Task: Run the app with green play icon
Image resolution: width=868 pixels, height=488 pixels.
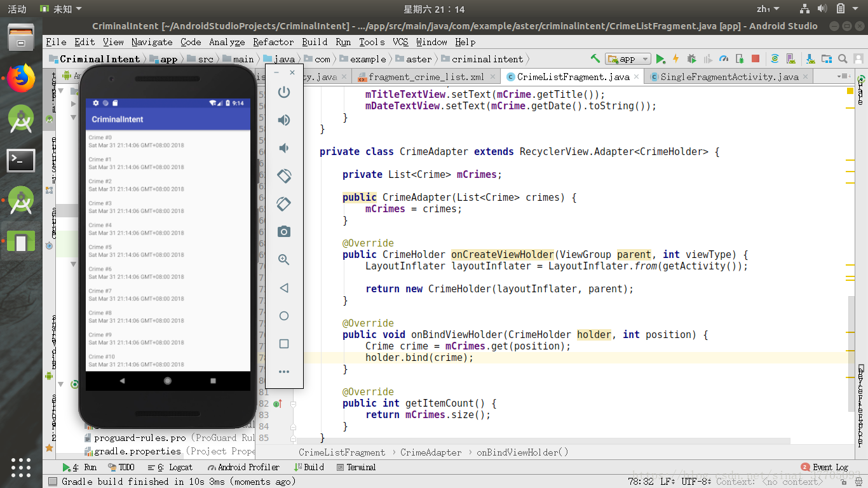Action: click(661, 58)
